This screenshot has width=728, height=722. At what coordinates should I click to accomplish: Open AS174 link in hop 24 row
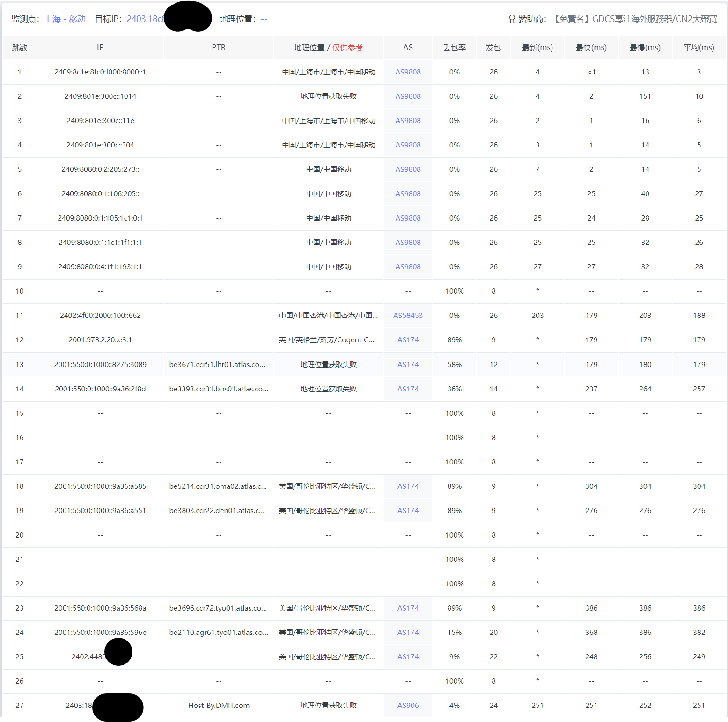pos(408,633)
